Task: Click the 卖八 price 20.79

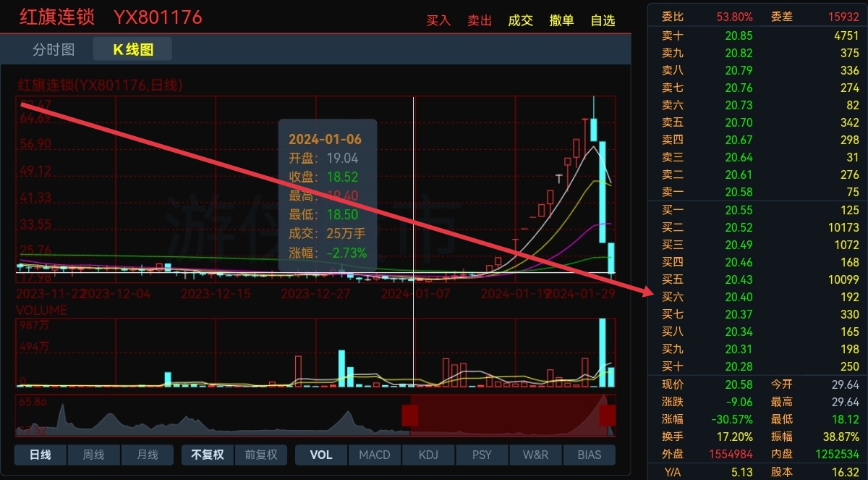Action: (739, 70)
